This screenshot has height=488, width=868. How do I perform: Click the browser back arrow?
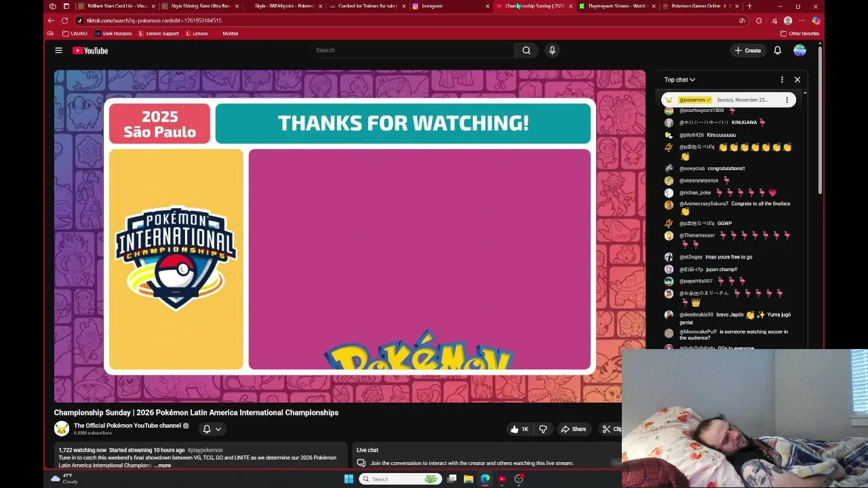click(52, 20)
